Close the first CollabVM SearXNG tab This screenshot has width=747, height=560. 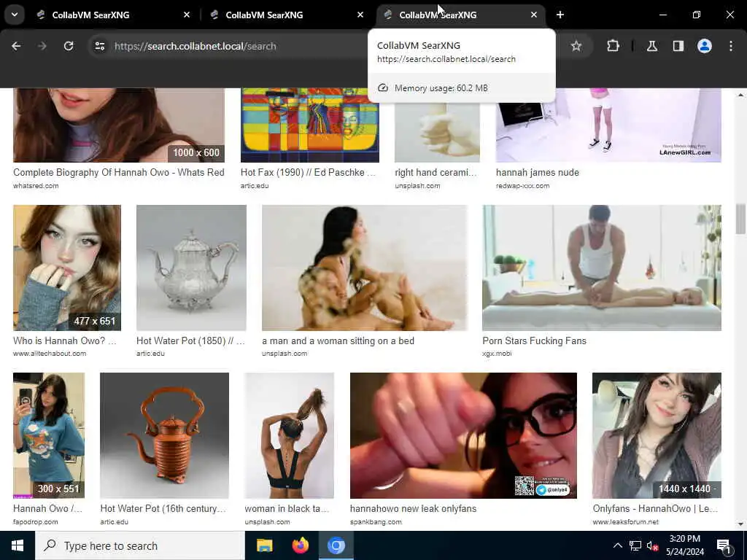[x=187, y=15]
